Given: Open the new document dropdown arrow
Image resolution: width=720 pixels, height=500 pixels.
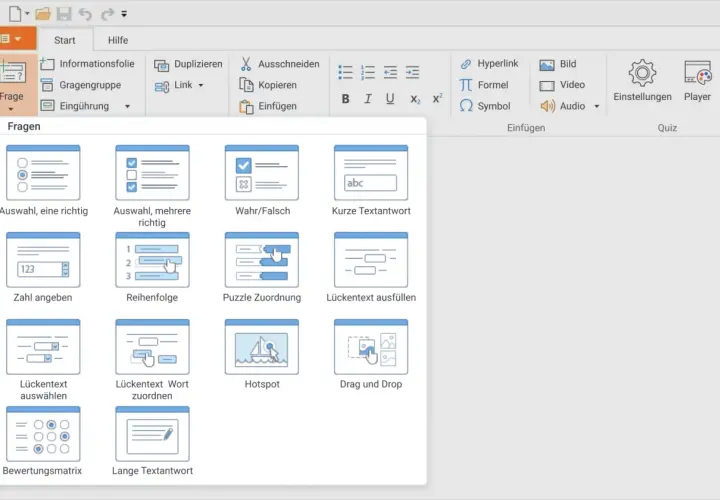Looking at the screenshot, I should [x=27, y=14].
